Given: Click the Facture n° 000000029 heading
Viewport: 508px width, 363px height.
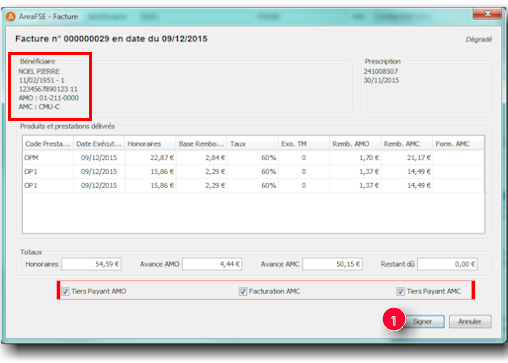Looking at the screenshot, I should click(x=111, y=39).
